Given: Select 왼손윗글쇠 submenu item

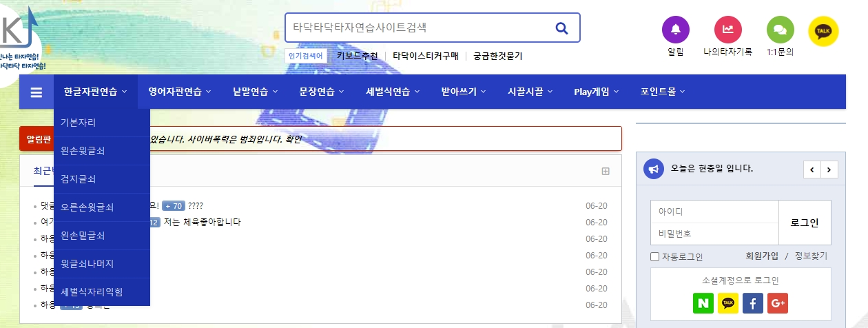Looking at the screenshot, I should pos(102,151).
